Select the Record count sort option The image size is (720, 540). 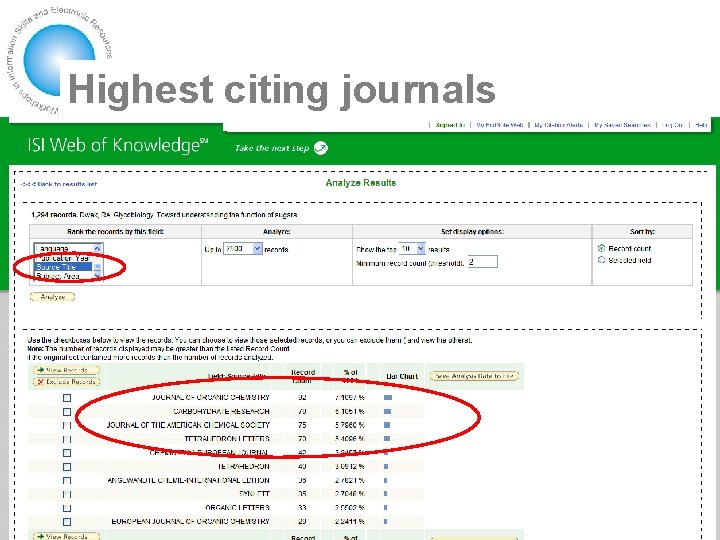(601, 248)
